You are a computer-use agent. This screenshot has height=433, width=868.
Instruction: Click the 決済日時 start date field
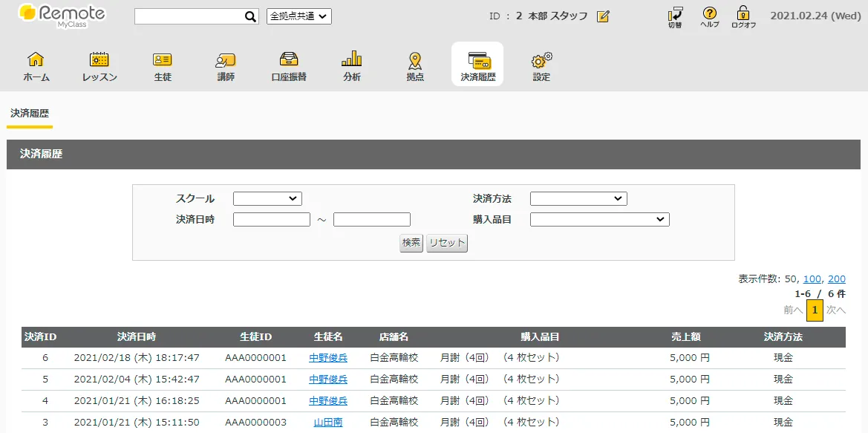pos(272,220)
